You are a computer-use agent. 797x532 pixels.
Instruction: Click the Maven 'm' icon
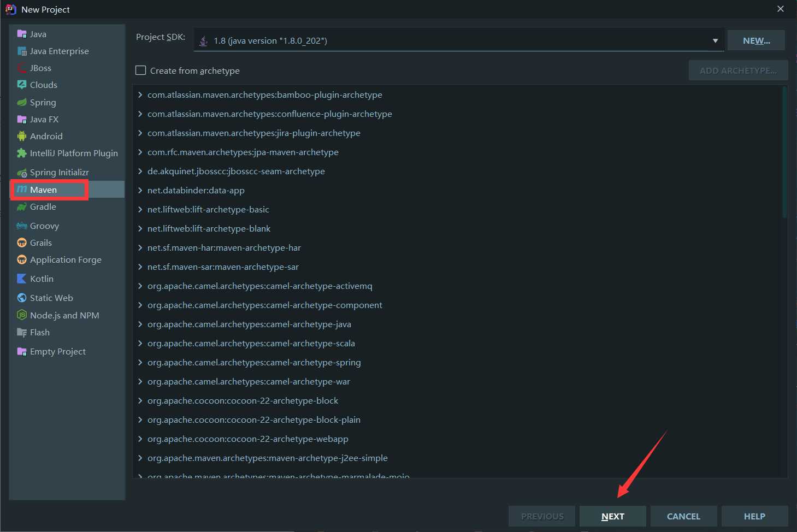pos(22,189)
